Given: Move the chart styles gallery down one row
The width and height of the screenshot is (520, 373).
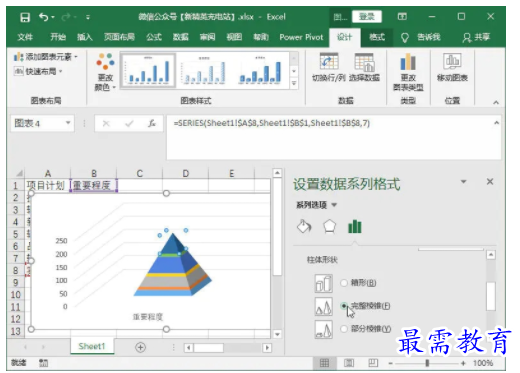Looking at the screenshot, I should pyautogui.click(x=294, y=71).
